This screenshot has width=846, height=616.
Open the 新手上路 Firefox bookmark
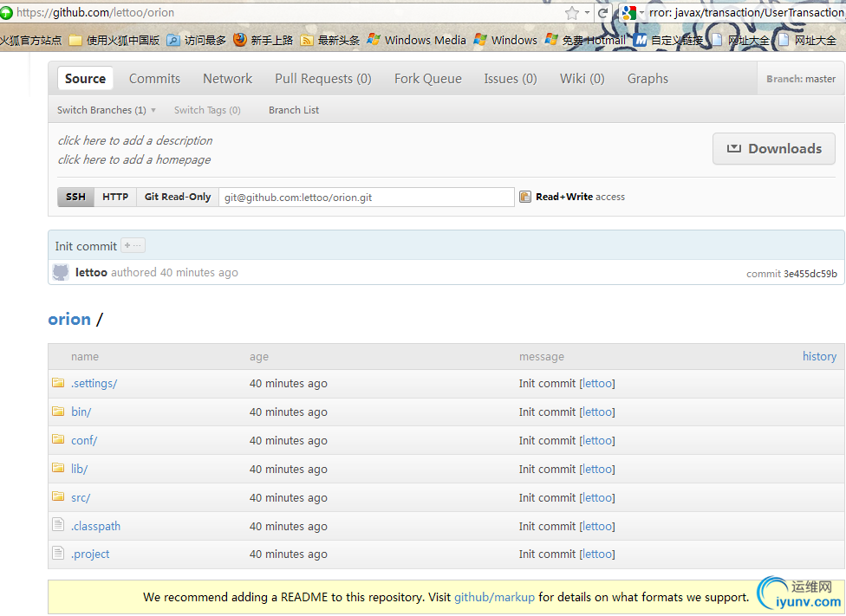[264, 40]
